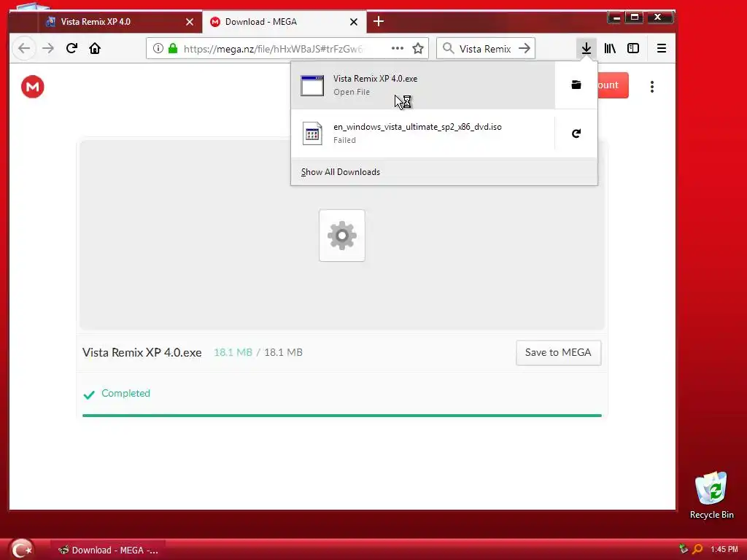Open the library toolbar icon
747x560 pixels.
(610, 49)
